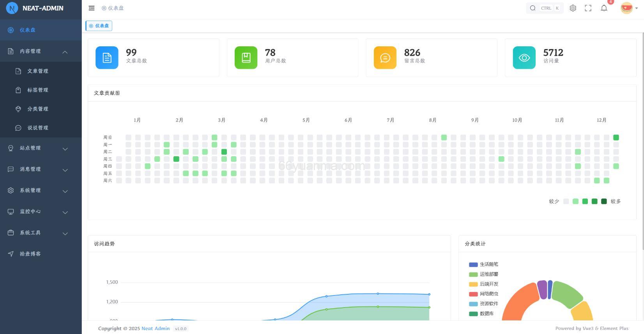The image size is (644, 334).
Task: Collapse sidebar with the hamburger icon
Action: [92, 8]
